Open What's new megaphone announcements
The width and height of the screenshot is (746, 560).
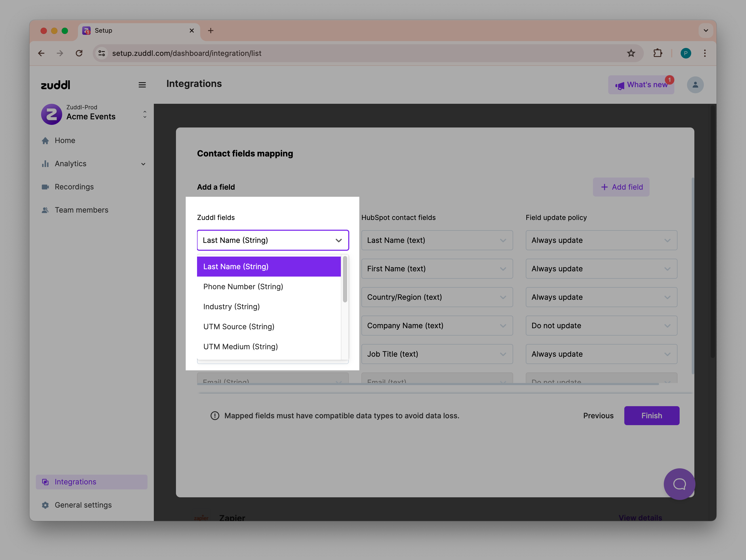coord(641,85)
